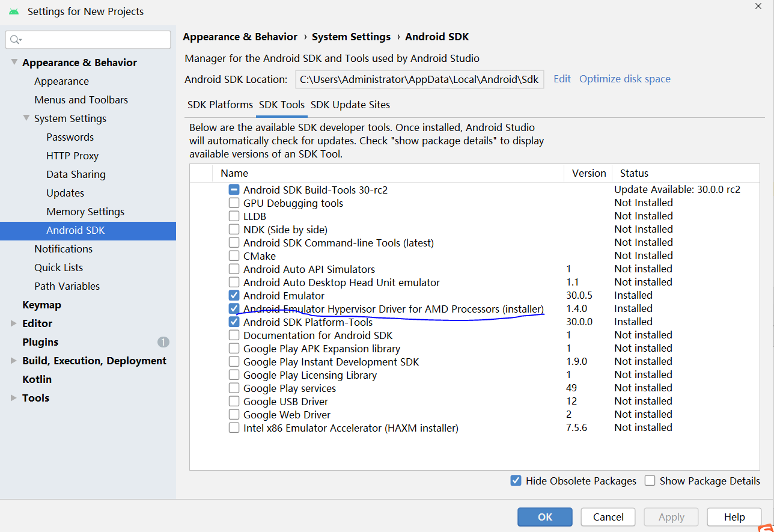Select the Android SDK tree item
774x532 pixels.
tap(88, 230)
